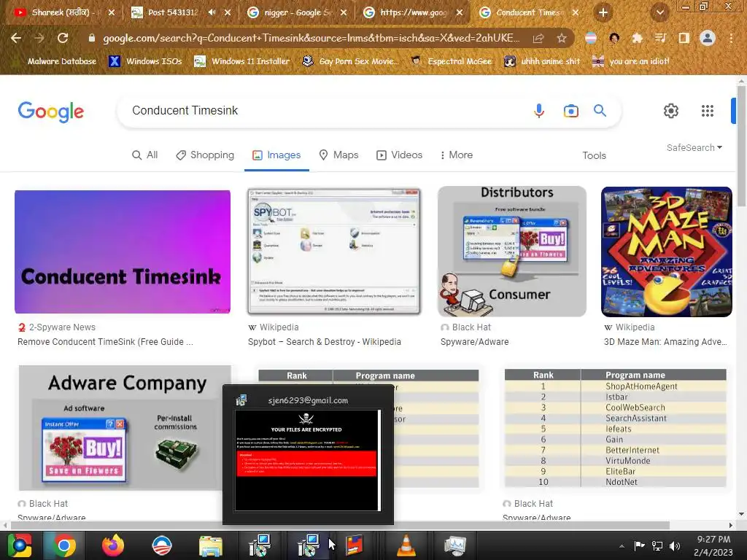This screenshot has width=747, height=560.
Task: Open the Espectral McGee bookmark
Action: [x=452, y=61]
